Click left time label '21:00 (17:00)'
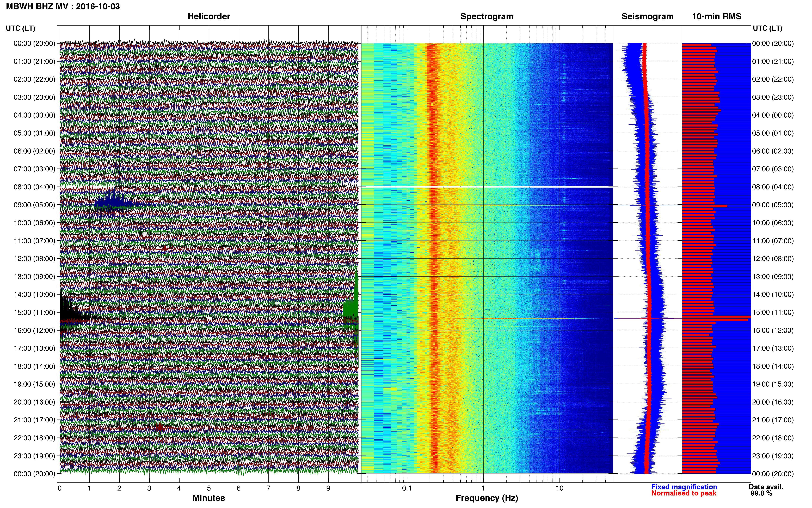Screen dimensions: 812x508 pyautogui.click(x=34, y=420)
